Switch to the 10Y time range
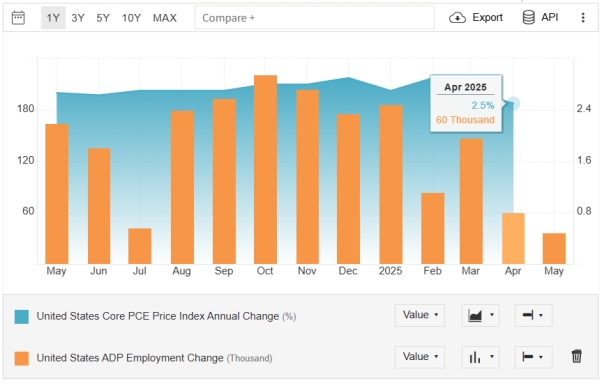The image size is (602, 384). pyautogui.click(x=131, y=18)
